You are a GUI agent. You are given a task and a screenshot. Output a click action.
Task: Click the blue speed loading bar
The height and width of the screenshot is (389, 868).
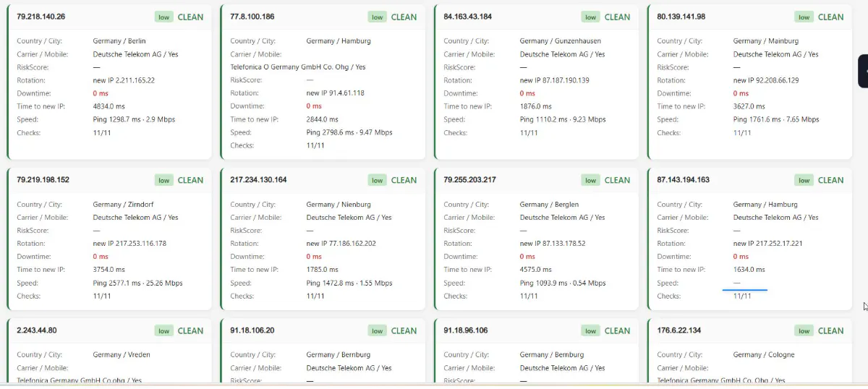click(745, 289)
